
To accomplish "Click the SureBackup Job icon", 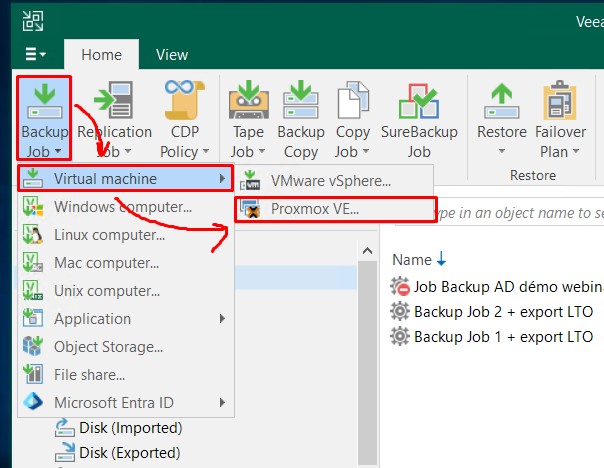I will pos(419,101).
